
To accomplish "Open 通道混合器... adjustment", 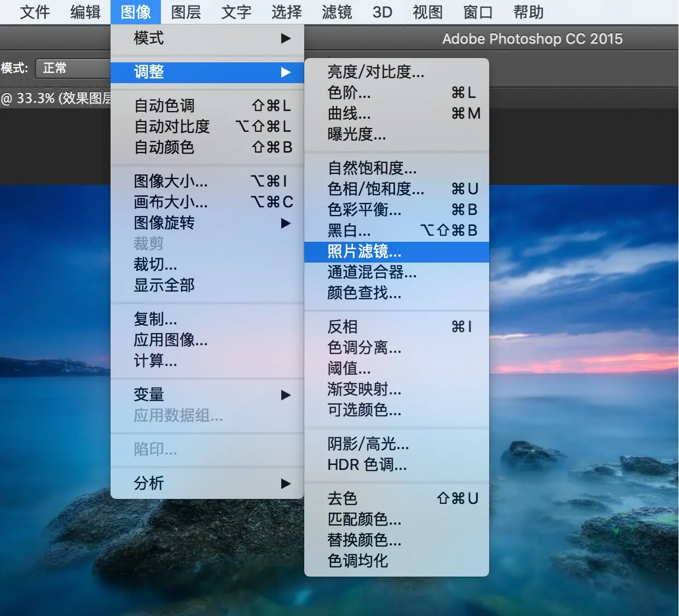I will click(x=397, y=272).
